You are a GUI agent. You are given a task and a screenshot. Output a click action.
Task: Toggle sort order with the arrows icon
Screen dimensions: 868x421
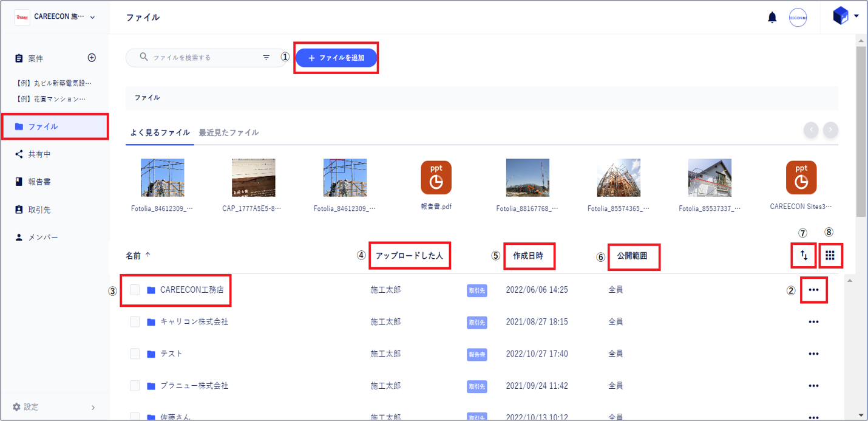804,256
